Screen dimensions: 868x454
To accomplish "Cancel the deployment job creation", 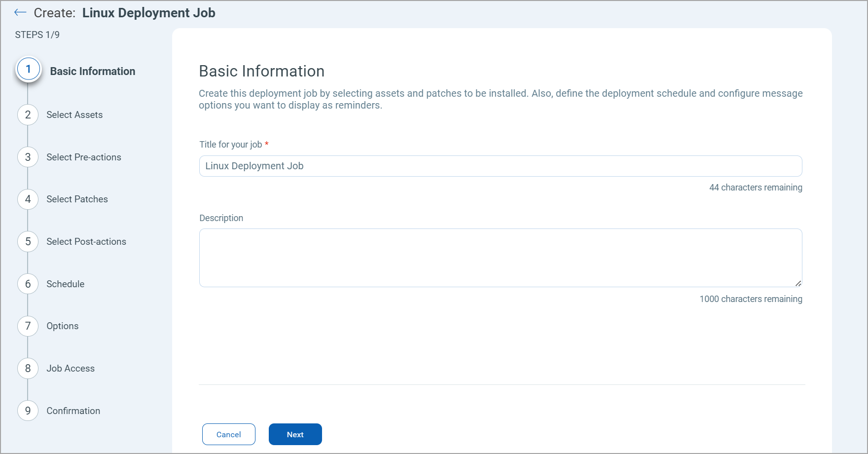I will [x=228, y=434].
